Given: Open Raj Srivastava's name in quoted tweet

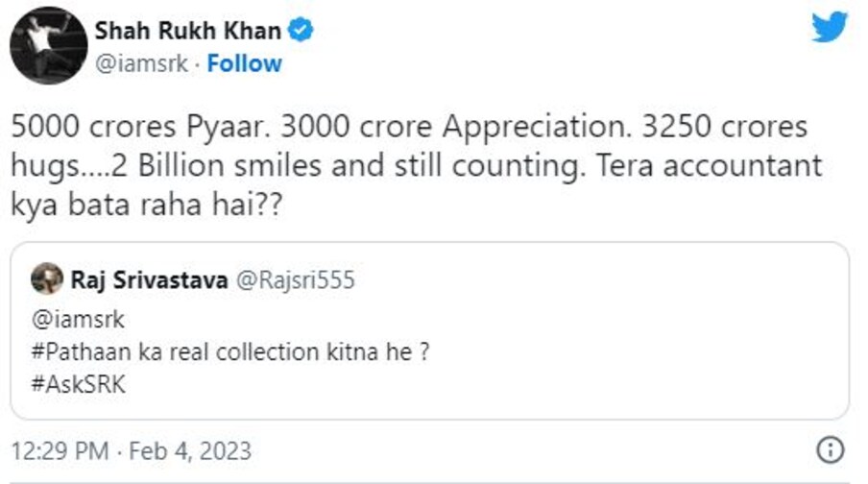Looking at the screenshot, I should (x=149, y=280).
